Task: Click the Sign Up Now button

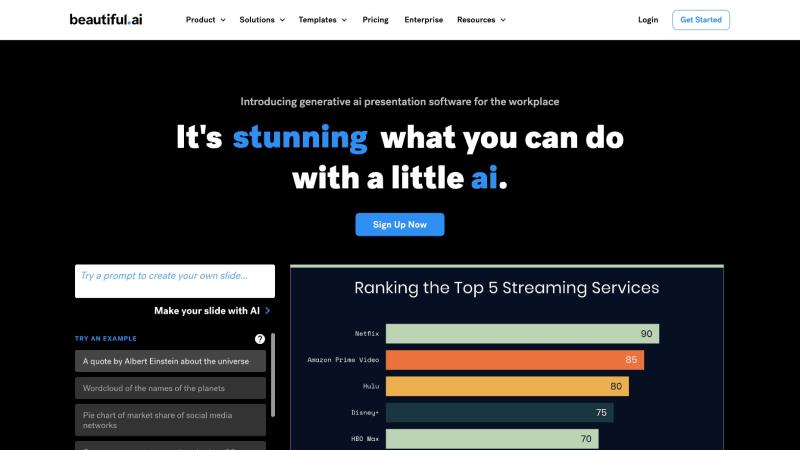Action: [399, 224]
